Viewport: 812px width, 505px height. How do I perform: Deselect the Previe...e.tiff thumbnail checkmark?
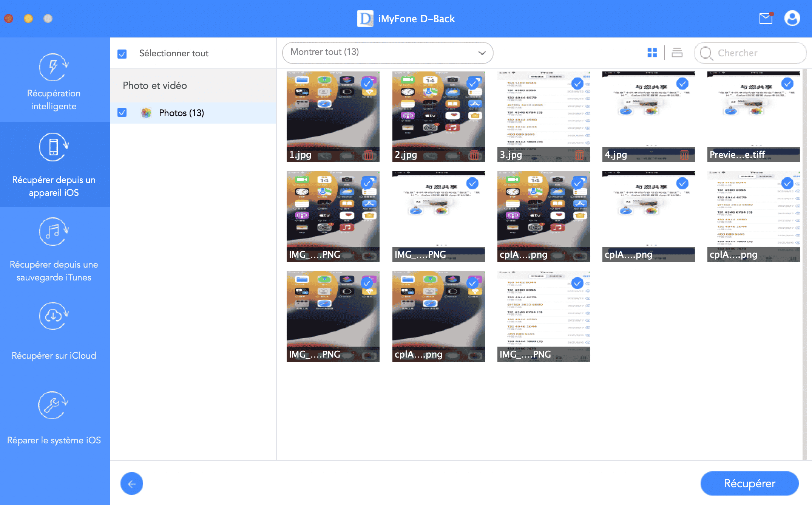[787, 84]
